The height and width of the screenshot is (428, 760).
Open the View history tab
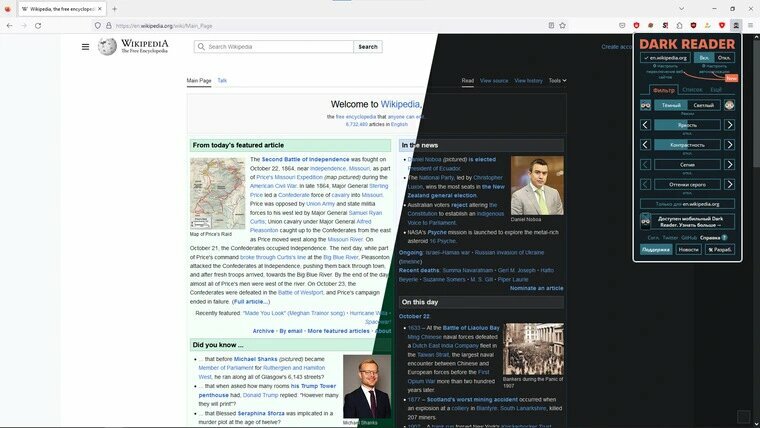pos(528,80)
